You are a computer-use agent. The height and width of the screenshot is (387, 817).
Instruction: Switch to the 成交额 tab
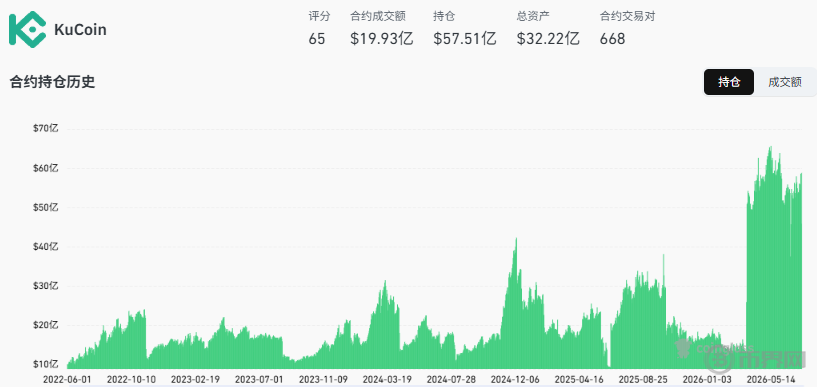coord(784,82)
